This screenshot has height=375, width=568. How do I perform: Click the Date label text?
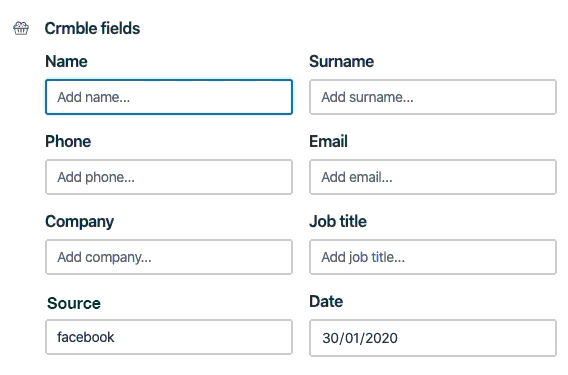point(326,301)
